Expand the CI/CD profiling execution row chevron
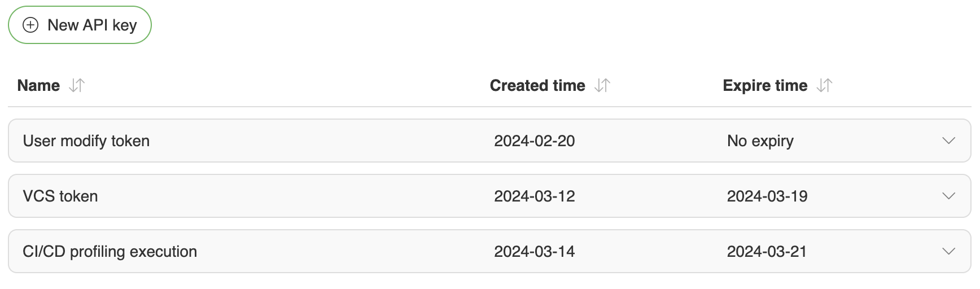The image size is (980, 289). click(x=948, y=251)
